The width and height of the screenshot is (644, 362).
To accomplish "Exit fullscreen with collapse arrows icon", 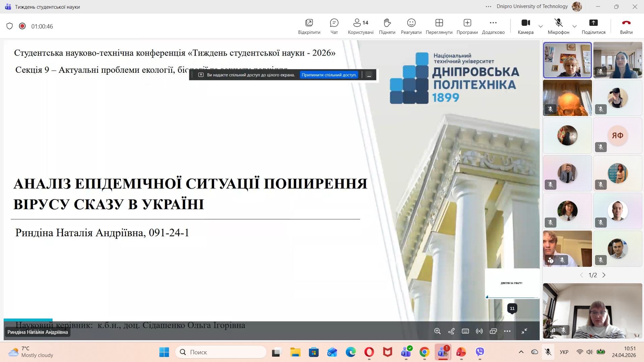I will tap(524, 331).
